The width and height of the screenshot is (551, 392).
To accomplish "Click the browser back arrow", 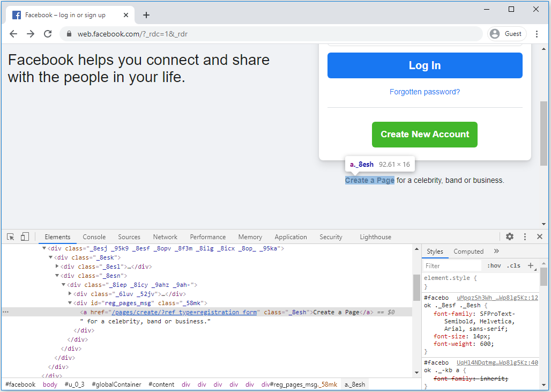I will [x=13, y=34].
